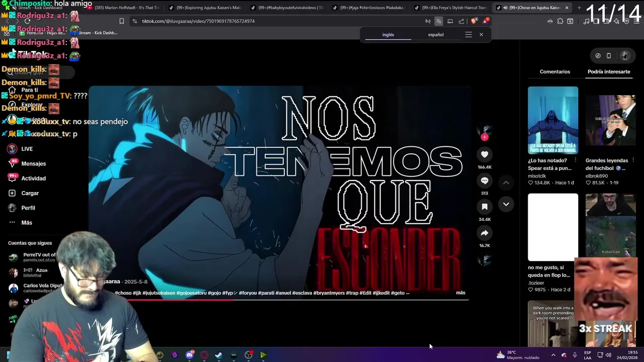
Task: Open the KatuClips suggested video thumbnail
Action: coord(610,225)
